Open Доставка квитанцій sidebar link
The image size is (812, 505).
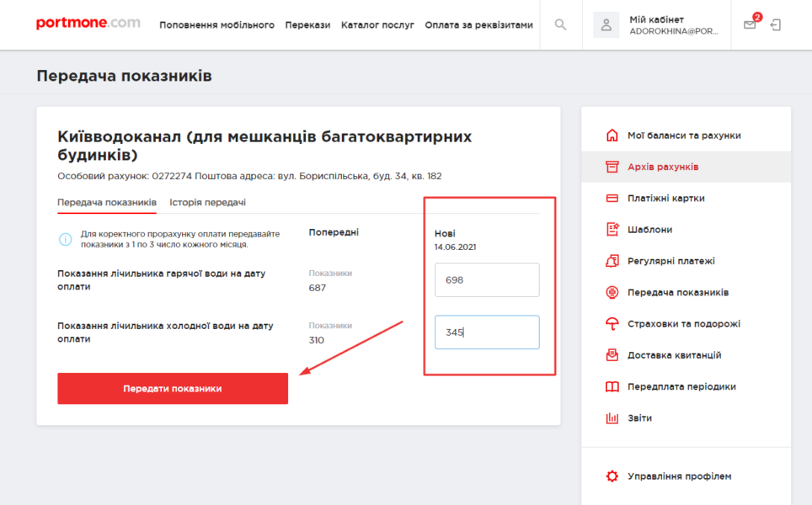(x=674, y=355)
